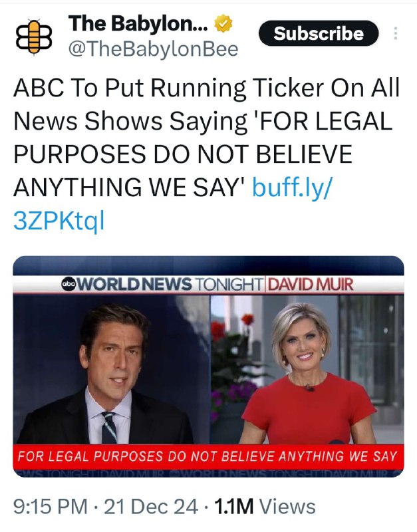Image resolution: width=417 pixels, height=532 pixels.
Task: Click the abc logo in the image
Action: pos(69,284)
